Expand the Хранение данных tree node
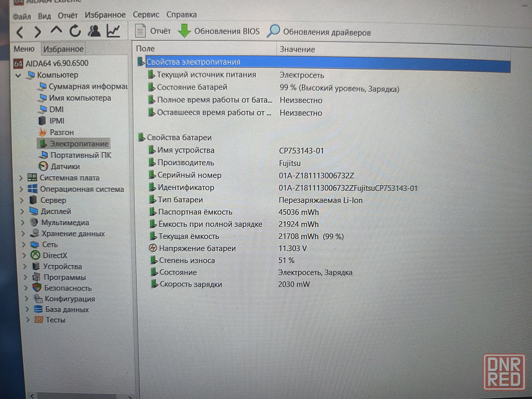This screenshot has width=532, height=399. 23,234
